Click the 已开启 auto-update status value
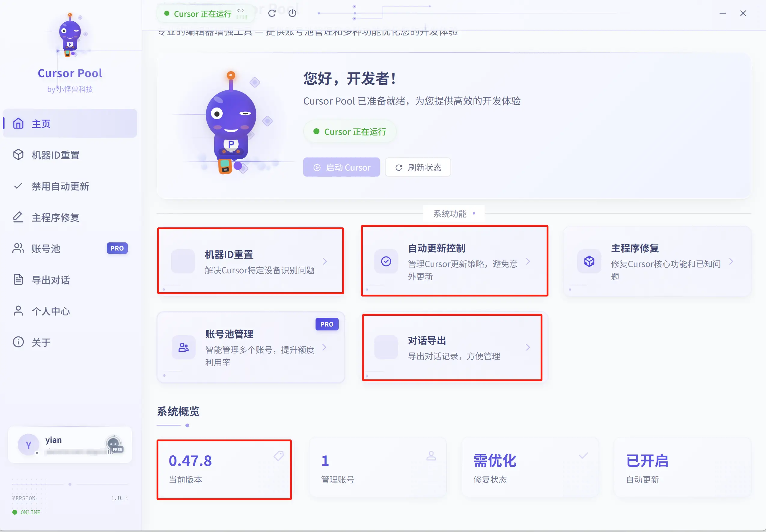Image resolution: width=766 pixels, height=532 pixels. [647, 461]
